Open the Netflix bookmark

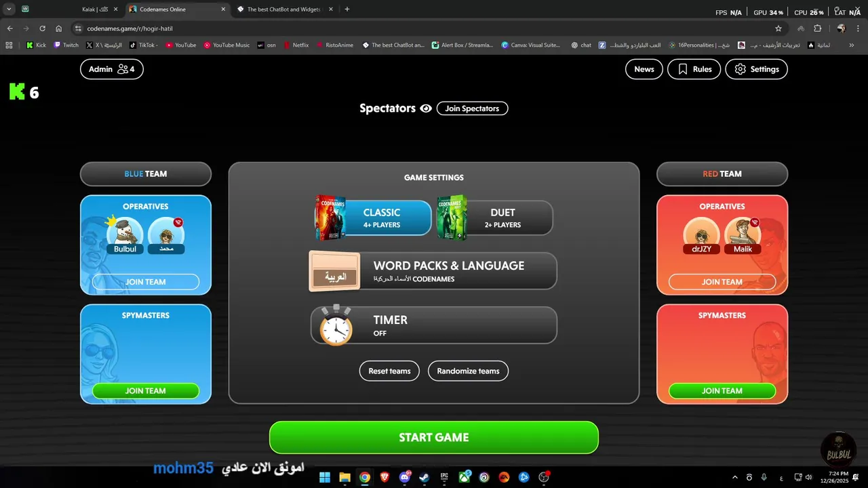(x=296, y=45)
